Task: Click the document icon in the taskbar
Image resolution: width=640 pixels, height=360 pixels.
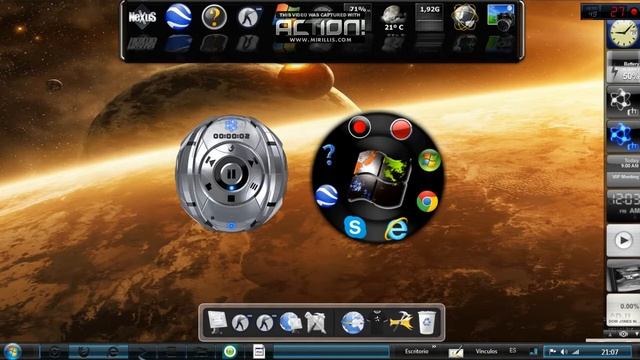Action: tap(259, 351)
